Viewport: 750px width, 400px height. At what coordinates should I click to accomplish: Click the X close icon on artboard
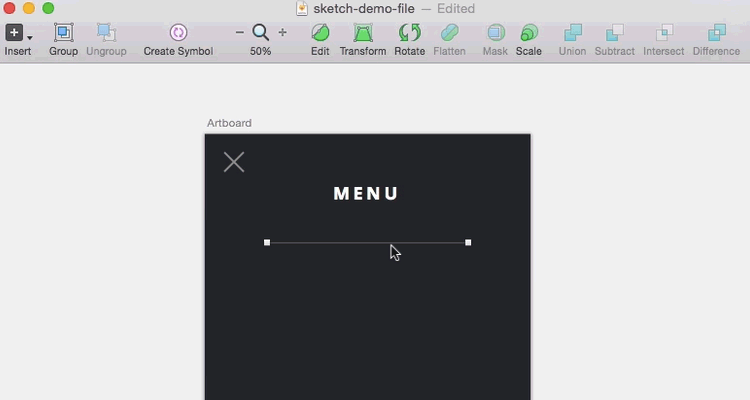234,162
